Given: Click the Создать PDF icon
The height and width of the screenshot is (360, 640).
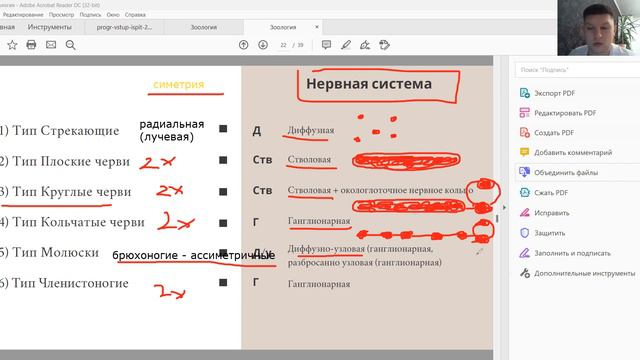Looking at the screenshot, I should 524,133.
